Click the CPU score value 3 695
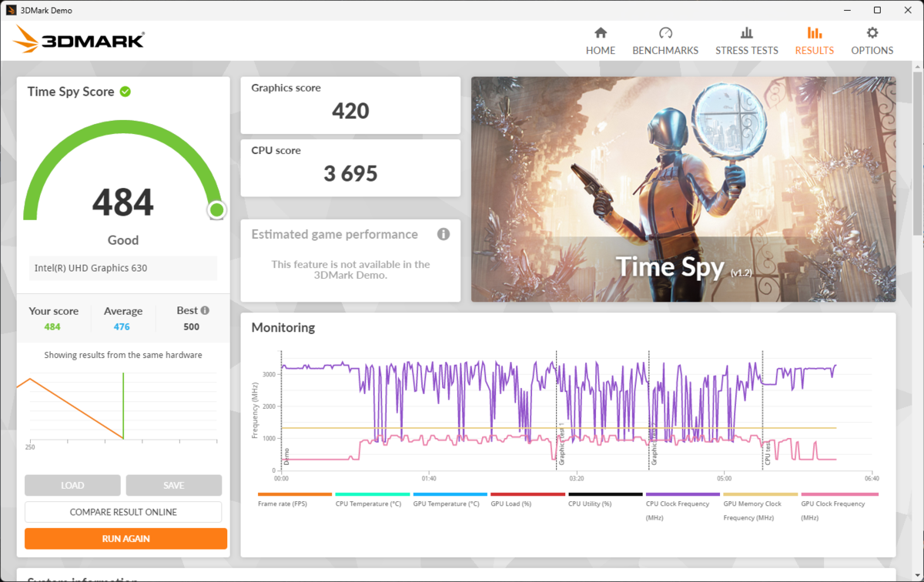 (350, 173)
